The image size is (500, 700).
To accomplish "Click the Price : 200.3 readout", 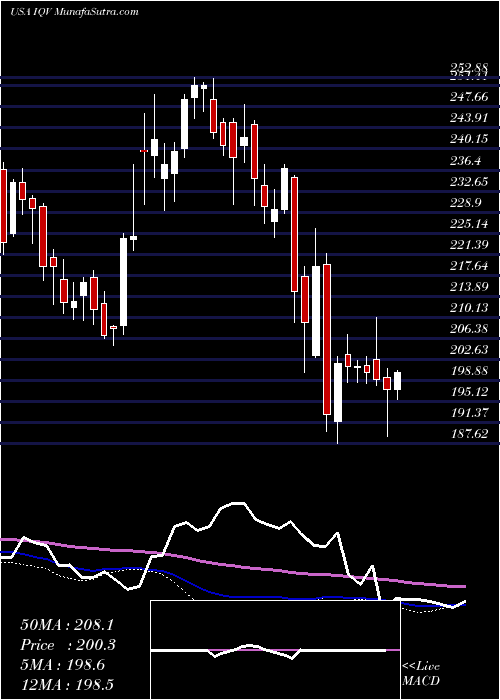I will coord(68,645).
